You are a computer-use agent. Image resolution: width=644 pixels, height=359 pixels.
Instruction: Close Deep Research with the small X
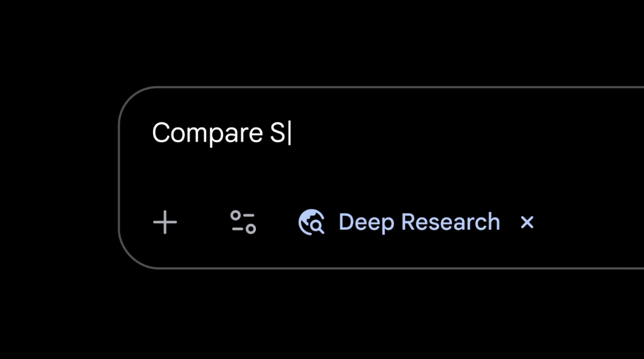pos(527,223)
